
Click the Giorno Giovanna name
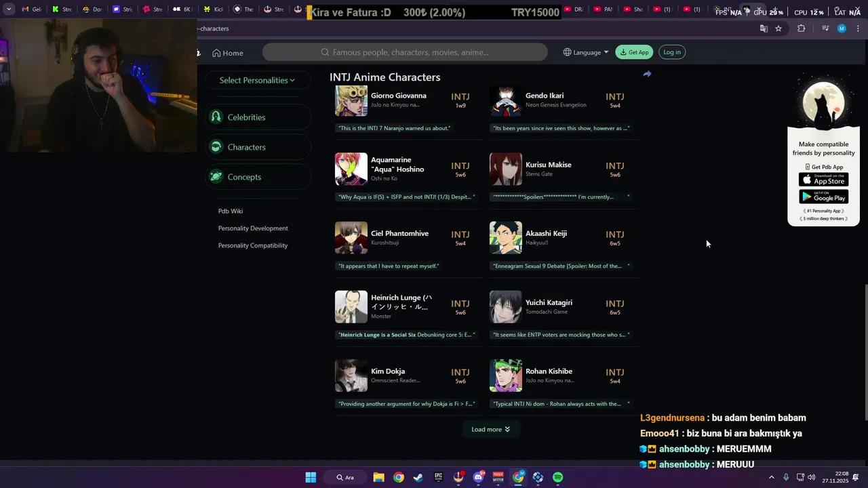click(x=399, y=96)
